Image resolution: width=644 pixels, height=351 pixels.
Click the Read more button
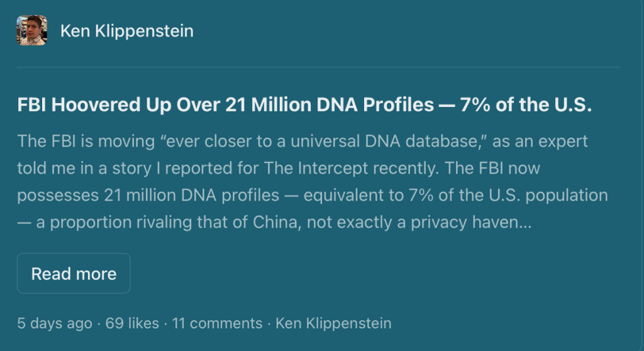74,274
